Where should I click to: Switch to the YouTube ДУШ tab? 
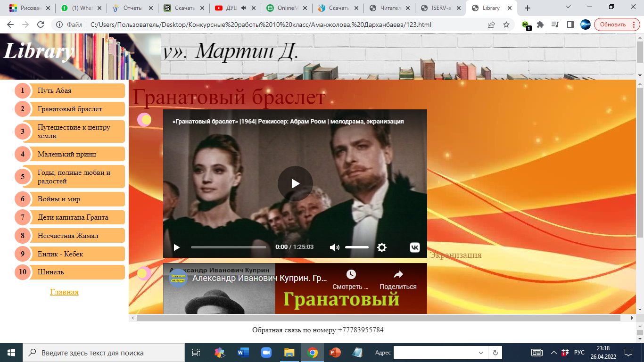(x=235, y=8)
